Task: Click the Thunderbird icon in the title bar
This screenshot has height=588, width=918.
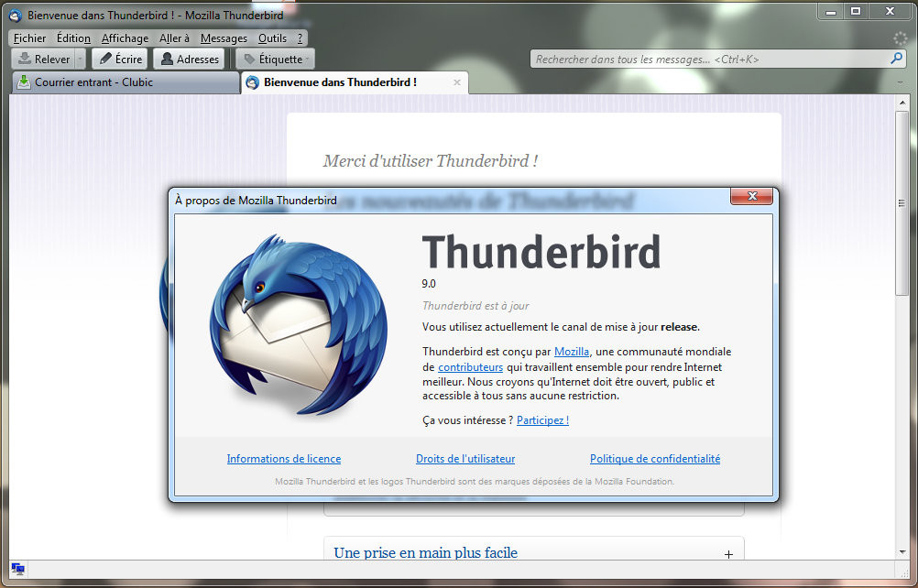Action: 16,16
